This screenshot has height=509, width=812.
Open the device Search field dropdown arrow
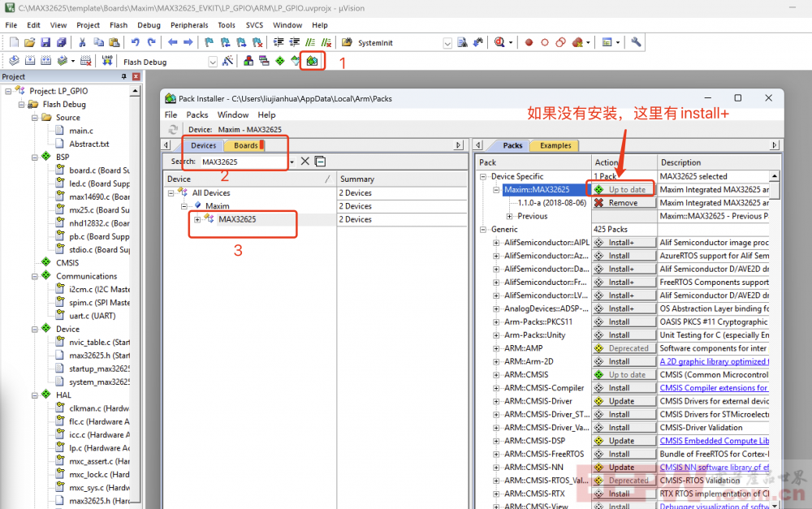pyautogui.click(x=292, y=162)
